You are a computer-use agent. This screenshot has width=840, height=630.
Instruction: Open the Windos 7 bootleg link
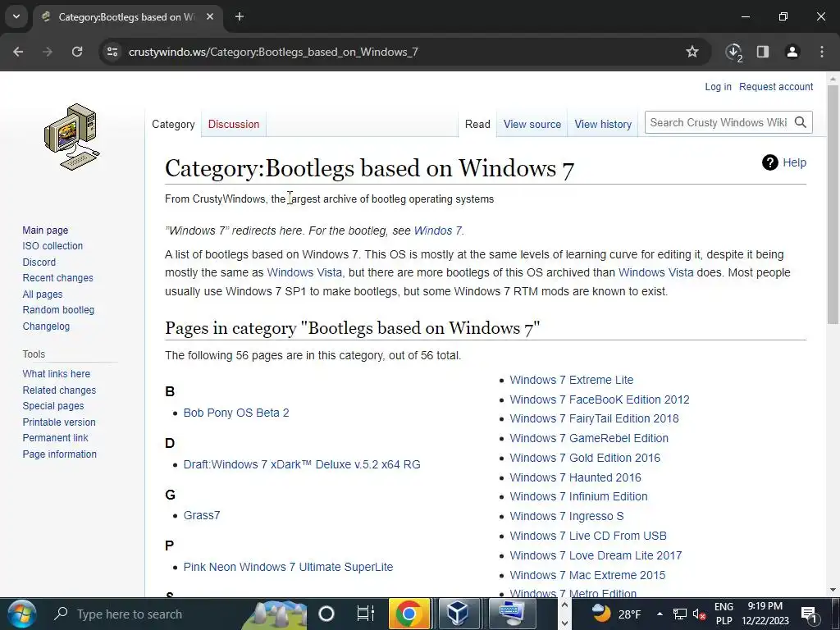tap(438, 231)
